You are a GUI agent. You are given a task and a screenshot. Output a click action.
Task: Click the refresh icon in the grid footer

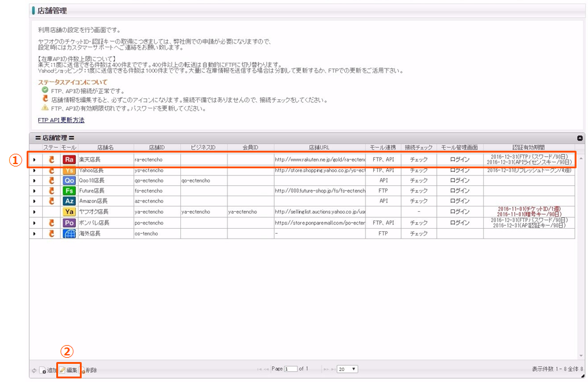34,370
